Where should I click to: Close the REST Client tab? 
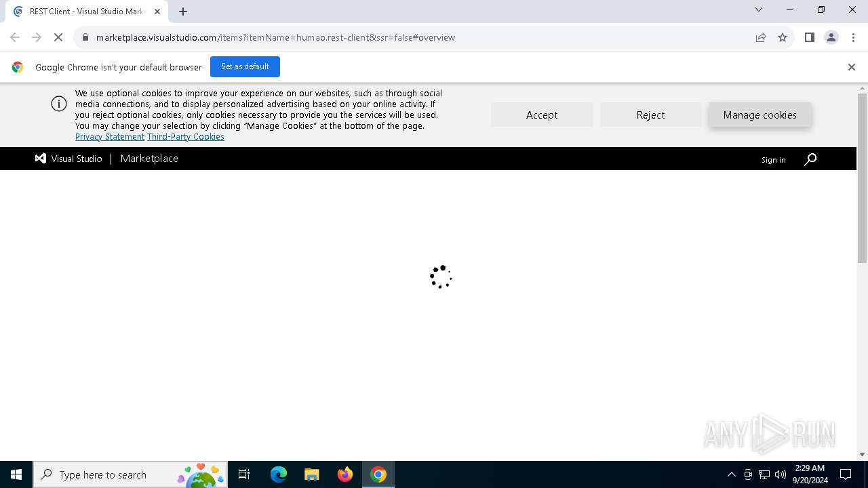pyautogui.click(x=157, y=12)
